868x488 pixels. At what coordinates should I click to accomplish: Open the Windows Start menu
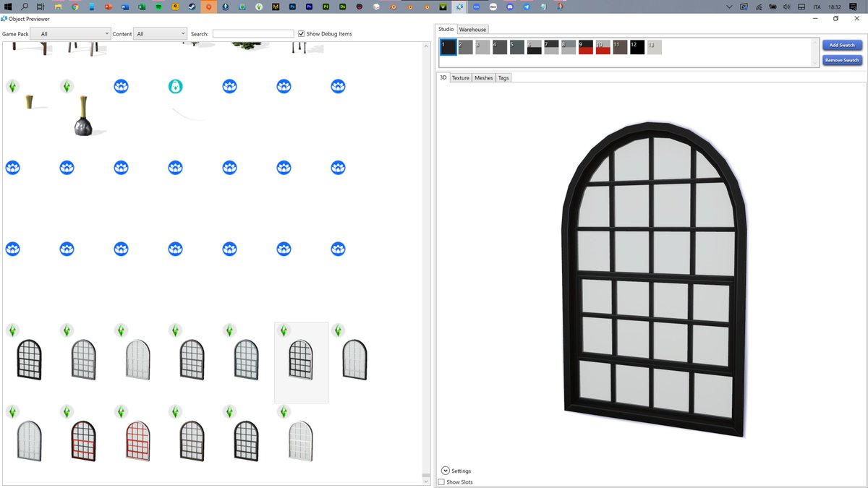coord(7,7)
